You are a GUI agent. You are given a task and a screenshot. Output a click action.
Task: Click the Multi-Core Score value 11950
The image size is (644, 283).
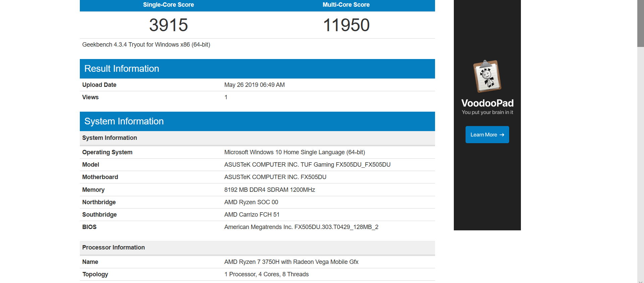click(x=346, y=25)
